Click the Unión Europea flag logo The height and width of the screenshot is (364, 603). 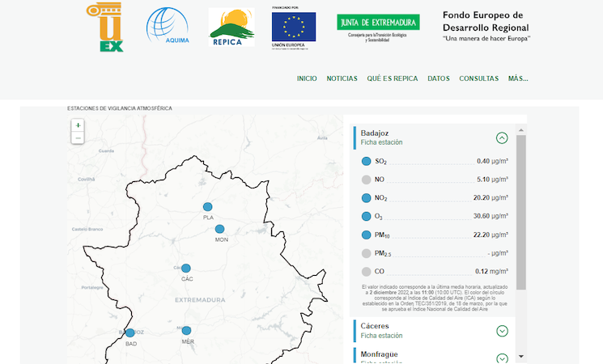pyautogui.click(x=294, y=28)
